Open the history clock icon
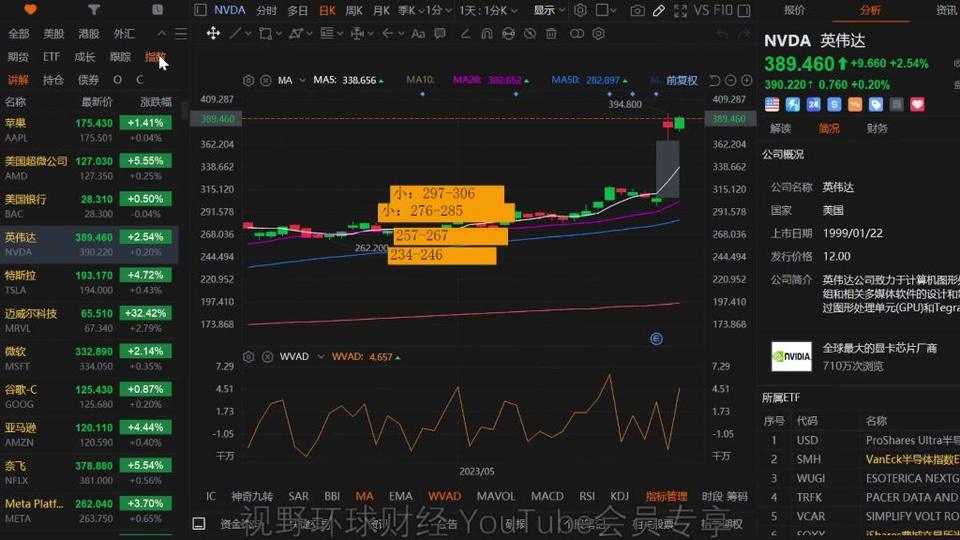This screenshot has width=960, height=540. tap(157, 10)
